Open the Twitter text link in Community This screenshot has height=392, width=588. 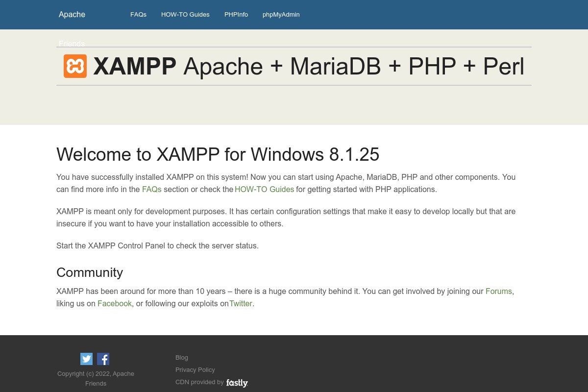pos(241,303)
